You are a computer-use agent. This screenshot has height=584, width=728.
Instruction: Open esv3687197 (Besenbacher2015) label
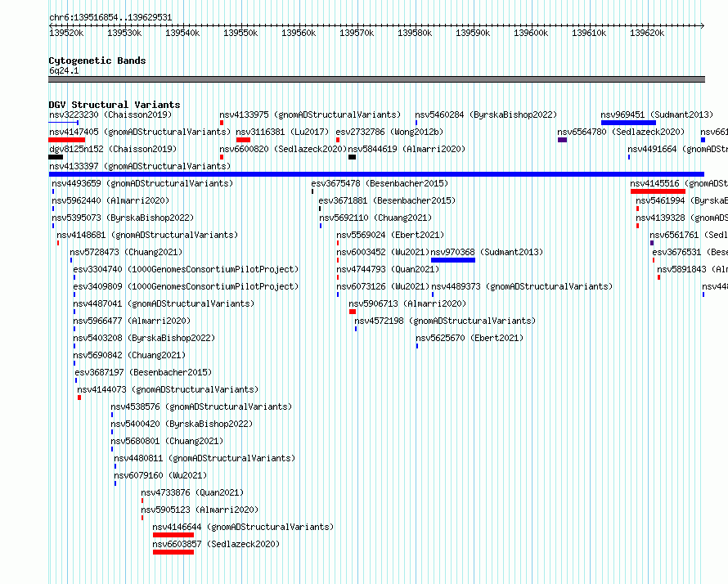click(x=143, y=372)
